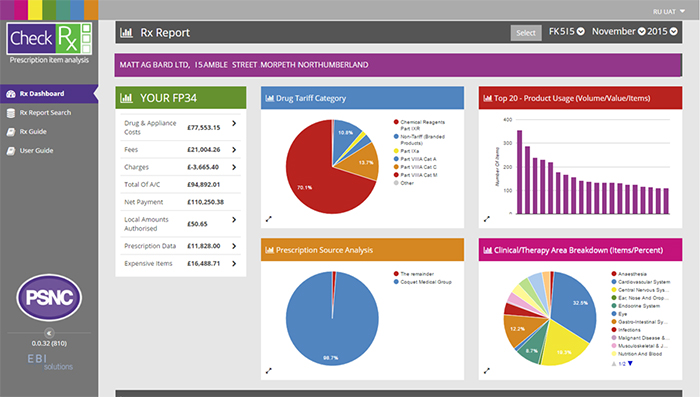
Task: Open the FK515 pharmacy code dropdown
Action: [567, 31]
